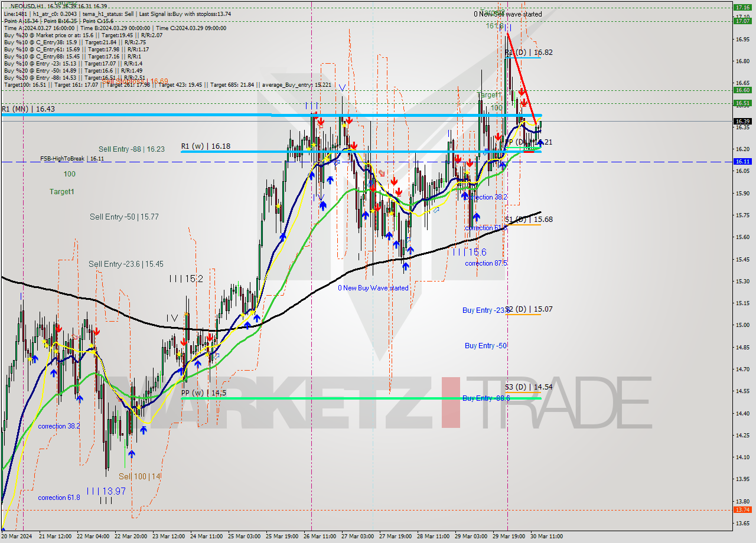Screen dimensions: 756x543
Task: Click the 'Sell 100 | 14' label
Action: (139, 476)
